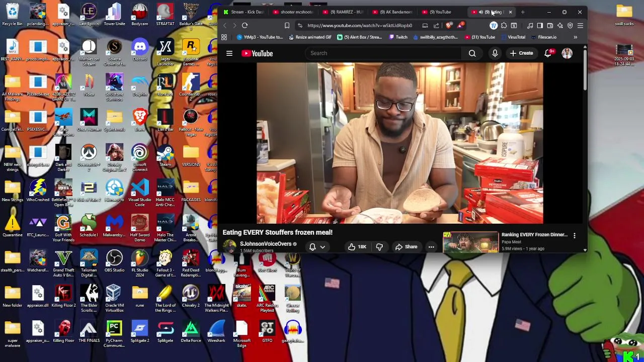Open Ranking EVERY Frozen Dinner thumbnail

(x=470, y=242)
